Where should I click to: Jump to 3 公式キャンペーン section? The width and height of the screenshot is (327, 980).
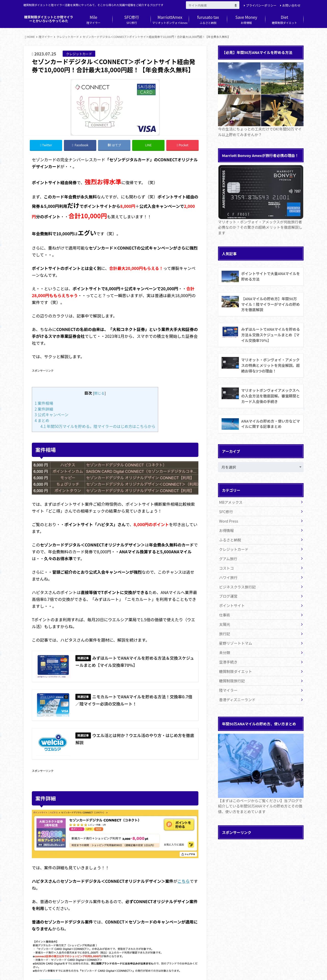(x=51, y=415)
